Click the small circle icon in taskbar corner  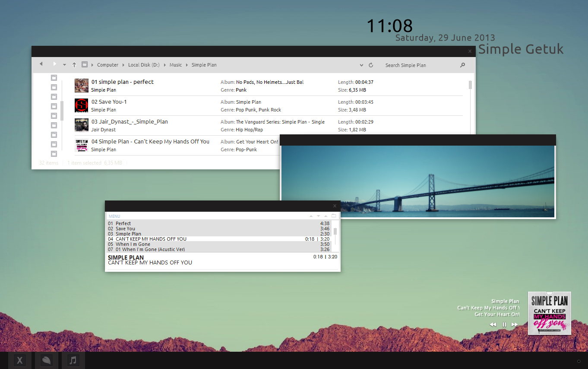[579, 361]
